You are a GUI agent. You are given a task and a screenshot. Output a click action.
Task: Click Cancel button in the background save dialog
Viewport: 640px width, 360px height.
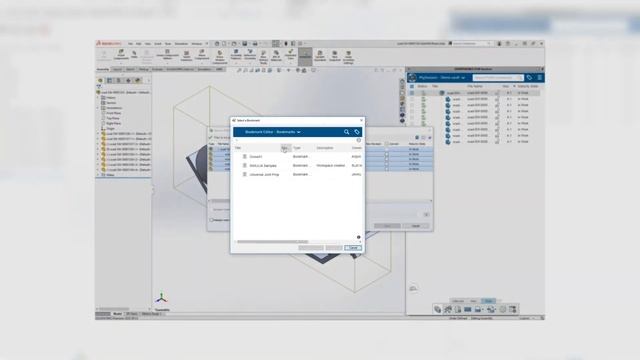point(416,226)
